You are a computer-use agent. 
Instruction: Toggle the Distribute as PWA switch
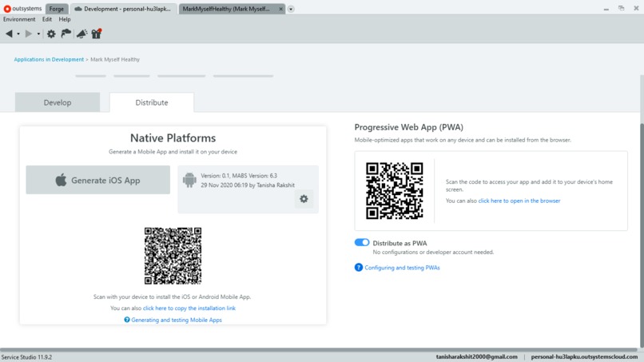click(362, 242)
